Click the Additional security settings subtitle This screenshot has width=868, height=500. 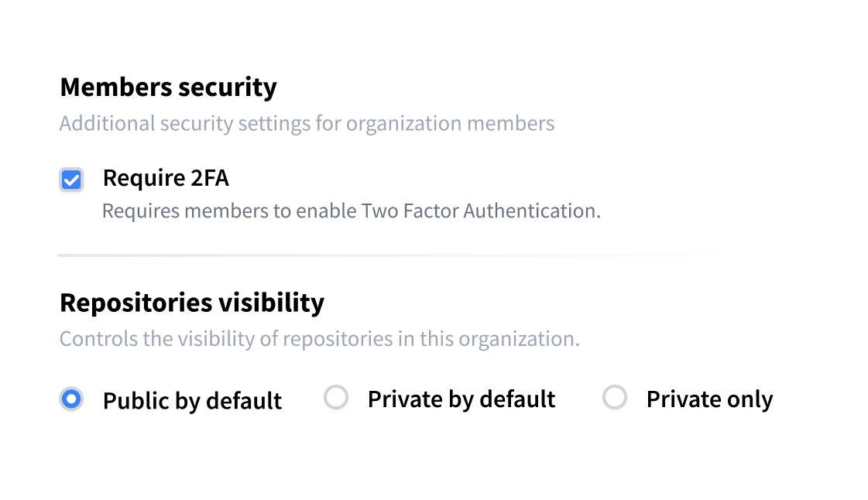[307, 123]
